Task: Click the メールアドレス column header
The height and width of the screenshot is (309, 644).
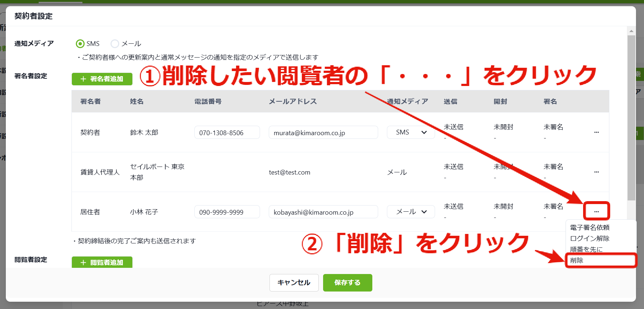Action: [x=293, y=101]
